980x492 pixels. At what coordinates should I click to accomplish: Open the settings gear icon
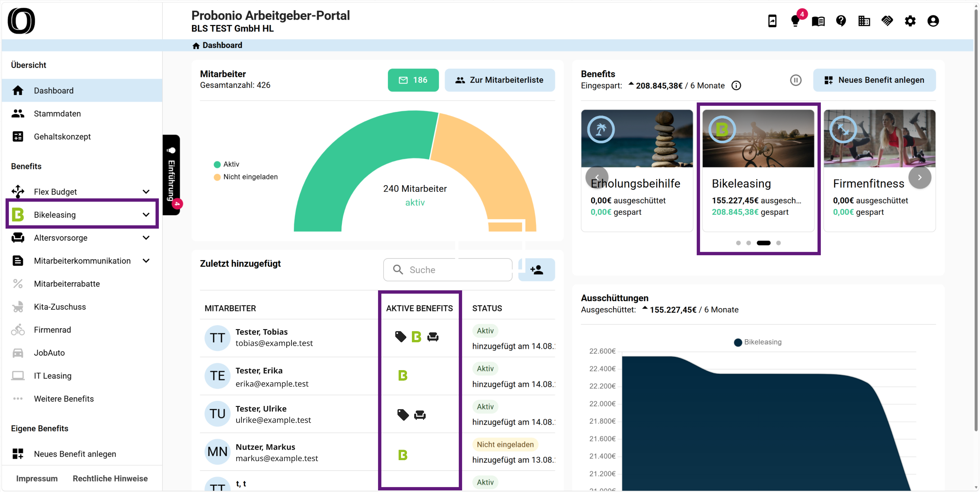pos(910,21)
